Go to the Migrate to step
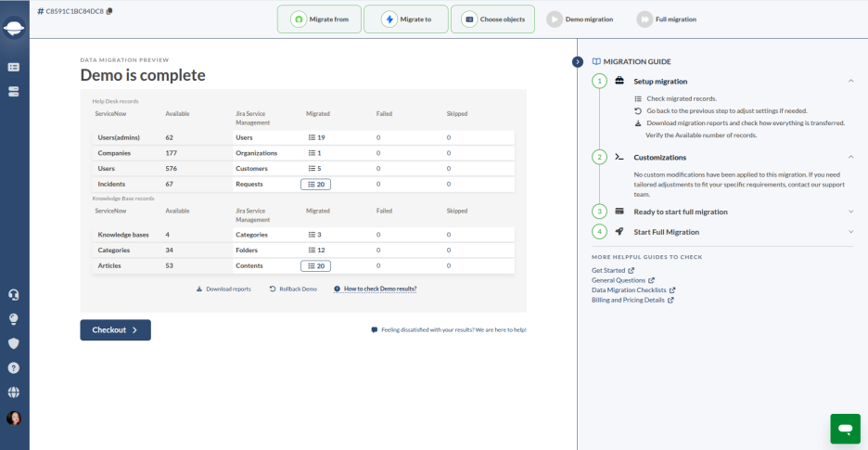 [406, 19]
